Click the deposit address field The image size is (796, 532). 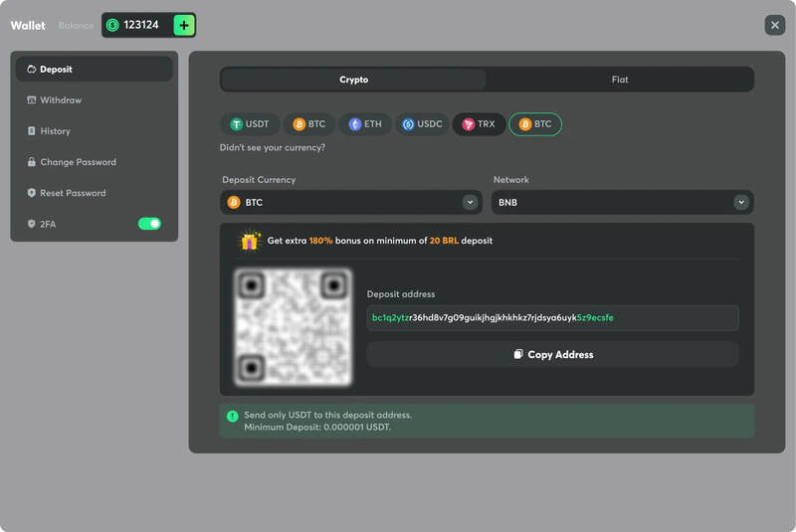(552, 318)
